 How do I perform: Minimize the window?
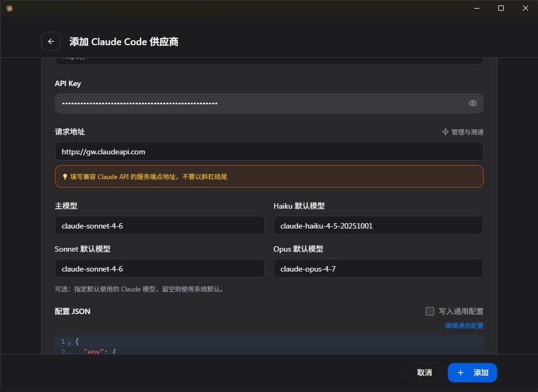[x=477, y=8]
